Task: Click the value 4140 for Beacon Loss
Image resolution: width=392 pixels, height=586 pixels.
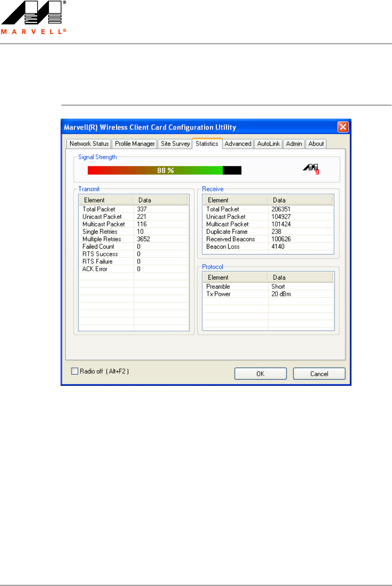Action: click(278, 247)
